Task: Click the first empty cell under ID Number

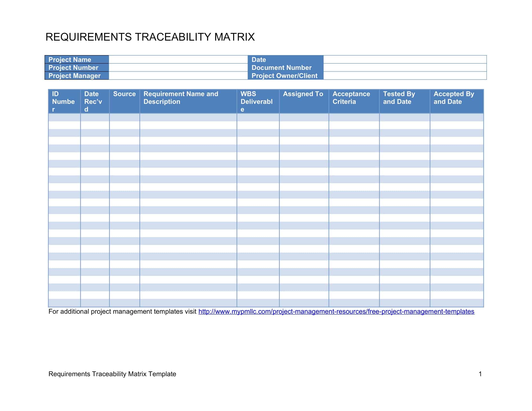Action: click(64, 117)
